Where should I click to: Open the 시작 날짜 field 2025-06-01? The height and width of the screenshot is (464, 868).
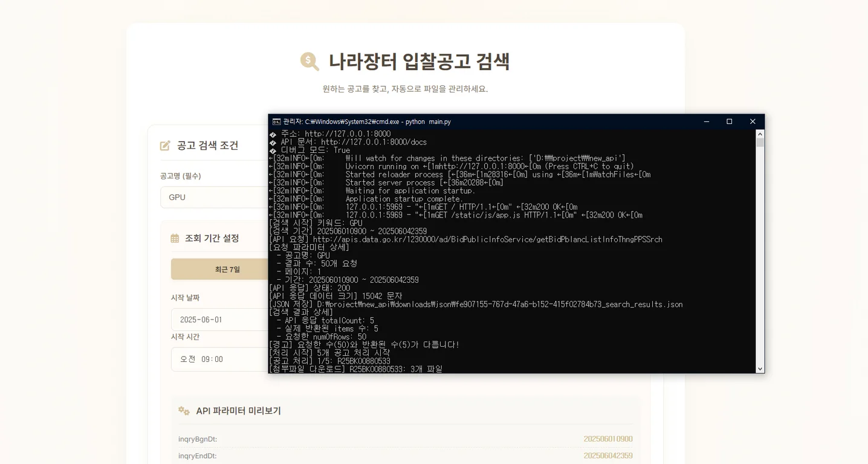[220, 320]
